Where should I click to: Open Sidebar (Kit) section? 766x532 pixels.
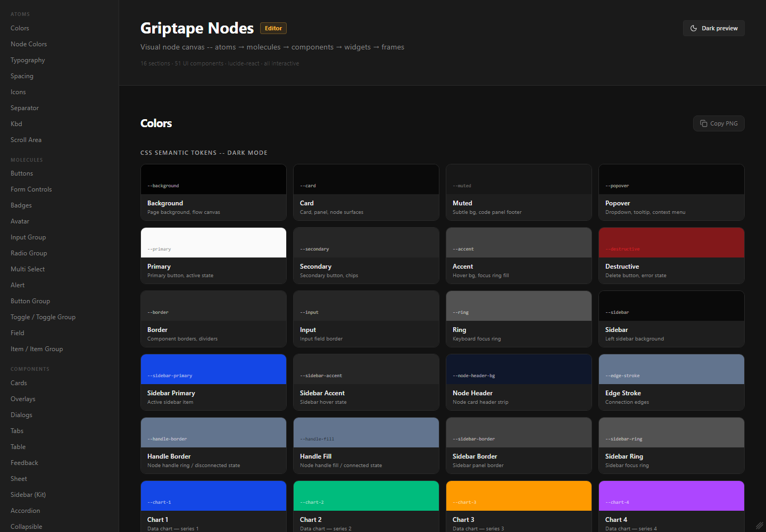[x=28, y=495]
